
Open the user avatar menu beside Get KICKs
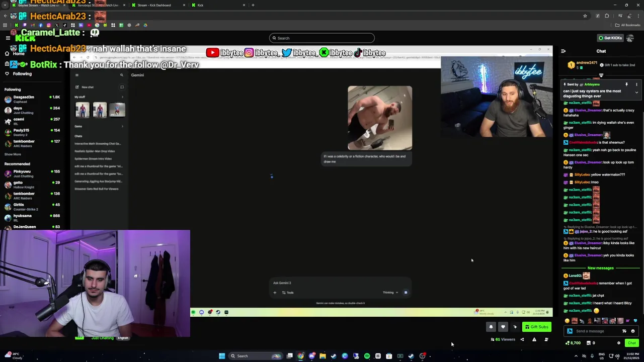point(630,38)
